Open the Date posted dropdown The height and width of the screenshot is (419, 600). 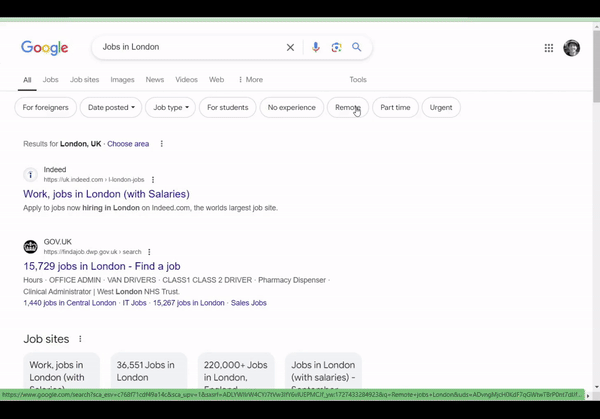(x=111, y=108)
